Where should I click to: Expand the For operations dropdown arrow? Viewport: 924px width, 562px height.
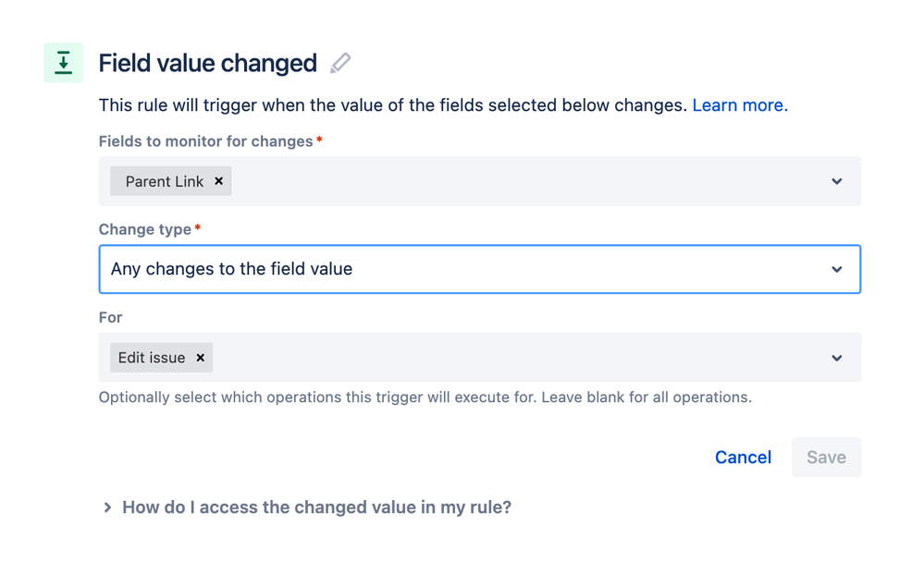click(837, 358)
